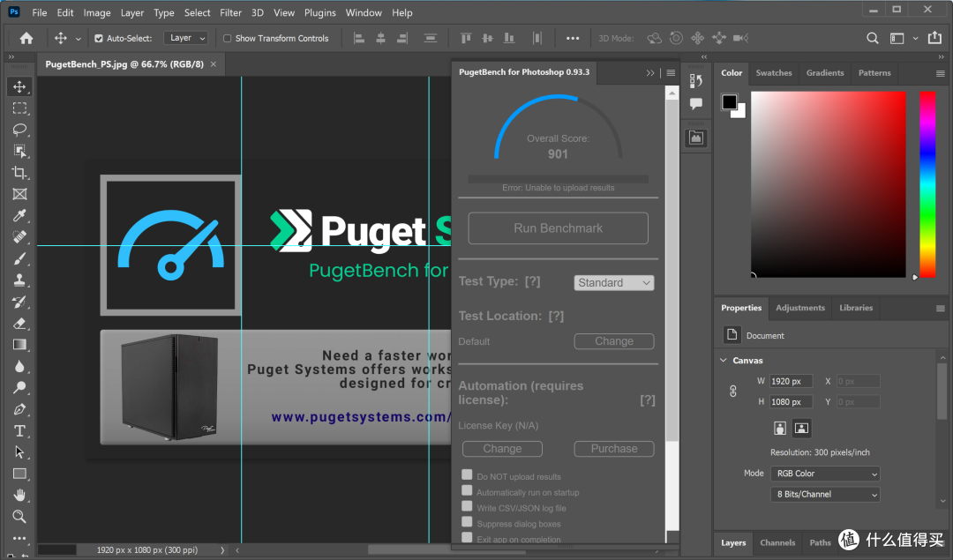Select the Eyedropper tool
Image resolution: width=953 pixels, height=560 pixels.
point(19,215)
